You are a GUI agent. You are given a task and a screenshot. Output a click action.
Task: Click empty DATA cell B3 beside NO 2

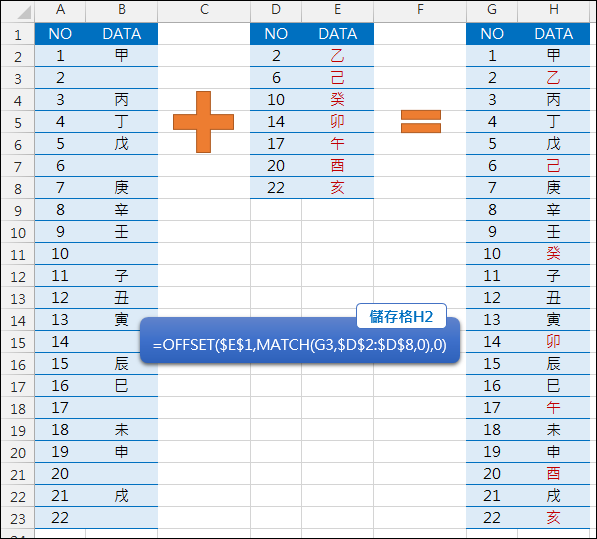122,78
